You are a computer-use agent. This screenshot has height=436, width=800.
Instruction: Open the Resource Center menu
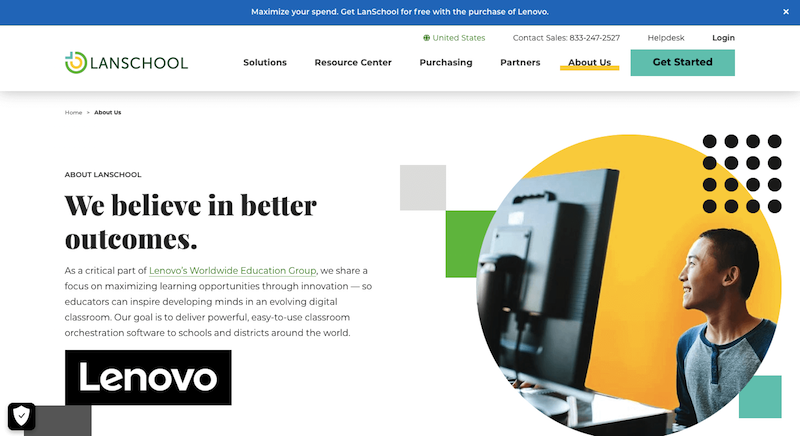tap(353, 62)
